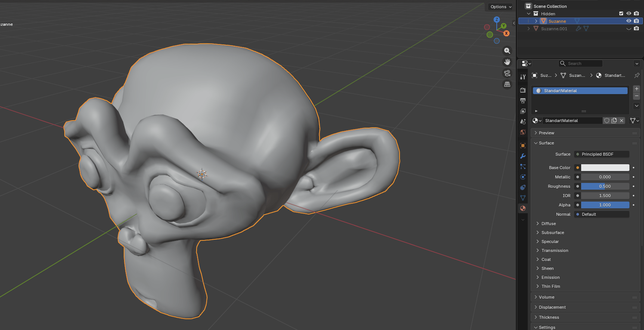Open material slot specials dropdown arrow
Image resolution: width=644 pixels, height=330 pixels.
[x=637, y=106]
